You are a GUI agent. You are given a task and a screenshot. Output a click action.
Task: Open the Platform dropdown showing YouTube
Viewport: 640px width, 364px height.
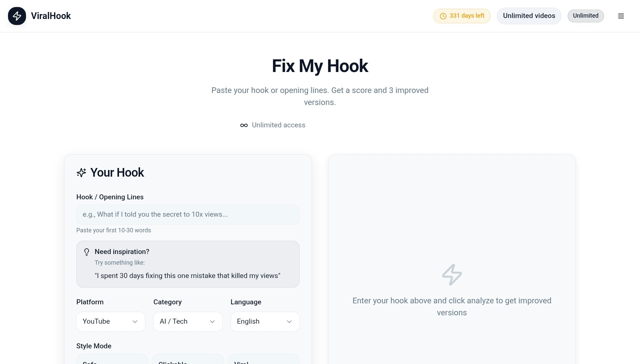tap(110, 321)
